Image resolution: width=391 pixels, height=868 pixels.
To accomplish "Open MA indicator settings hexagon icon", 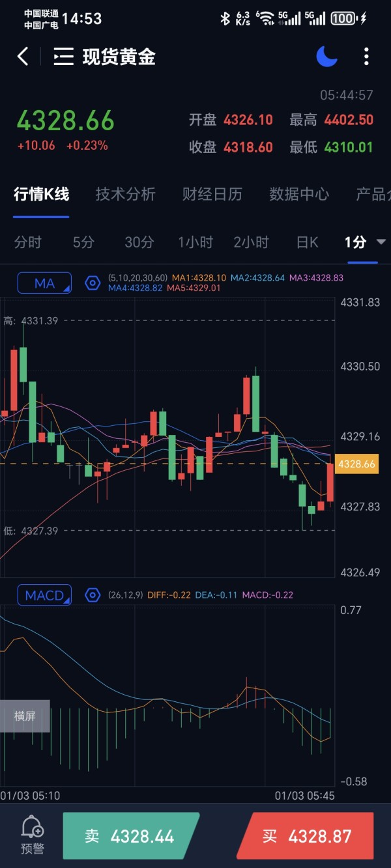I will click(93, 283).
